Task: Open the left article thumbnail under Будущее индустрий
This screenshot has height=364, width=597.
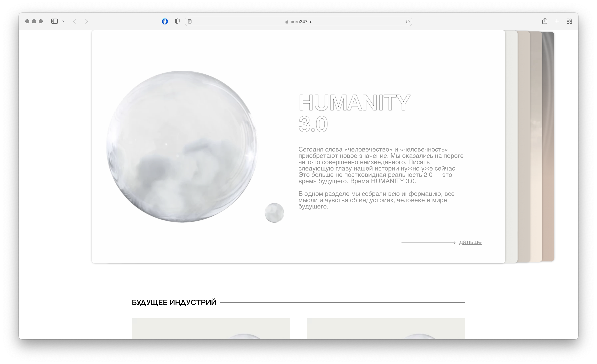Action: [x=211, y=329]
